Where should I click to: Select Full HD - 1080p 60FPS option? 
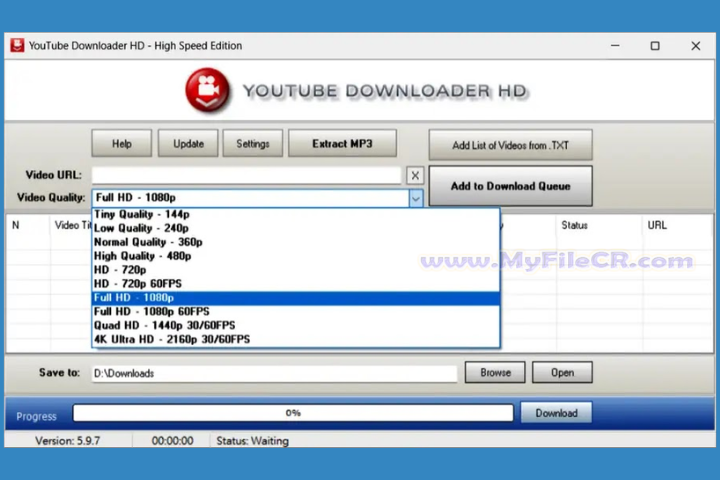pyautogui.click(x=296, y=311)
